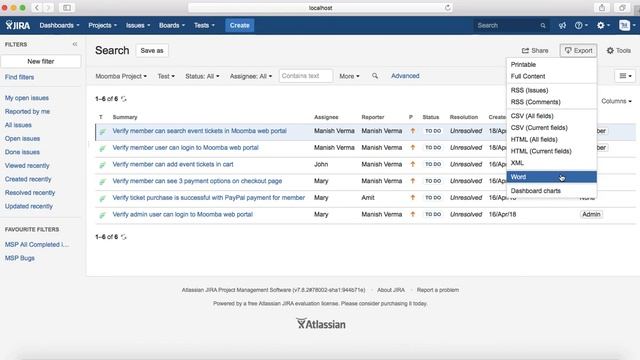This screenshot has height=360, width=640.
Task: Open the administration gear menu
Action: [603, 25]
